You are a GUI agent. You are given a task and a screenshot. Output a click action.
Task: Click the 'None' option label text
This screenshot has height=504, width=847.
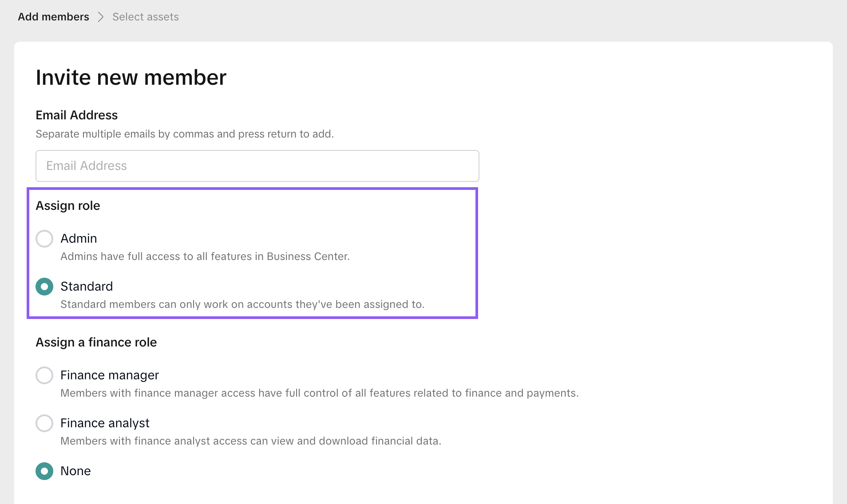tap(75, 471)
